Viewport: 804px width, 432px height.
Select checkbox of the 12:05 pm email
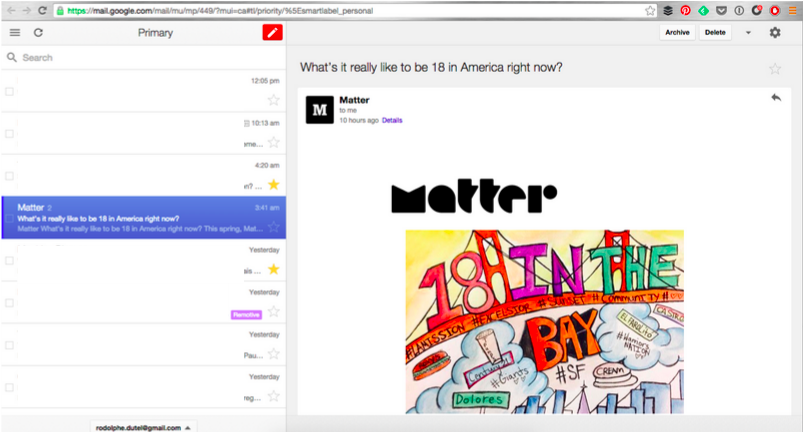point(9,92)
